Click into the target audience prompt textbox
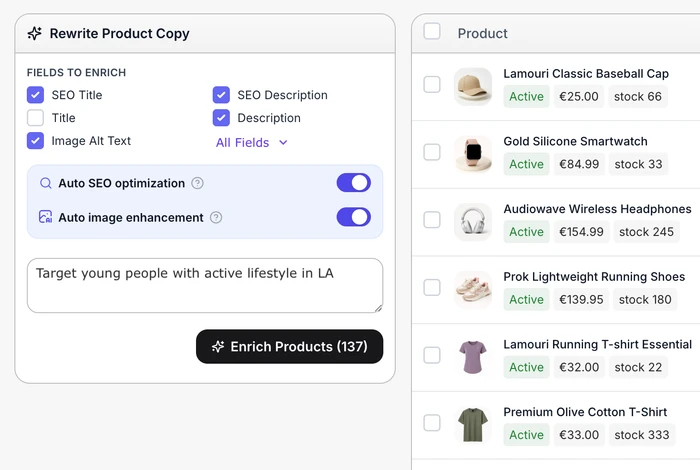This screenshot has width=700, height=470. [x=205, y=285]
